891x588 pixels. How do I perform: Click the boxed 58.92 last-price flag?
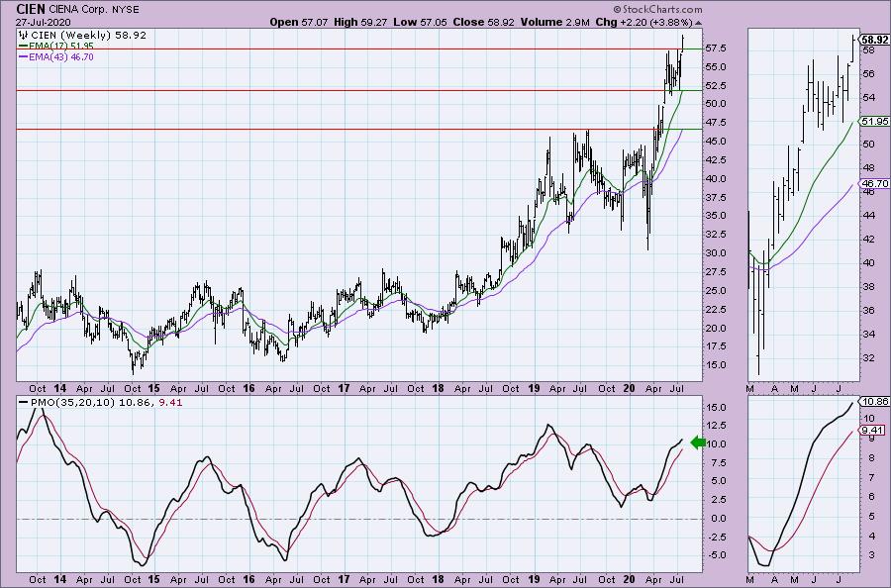click(x=874, y=40)
